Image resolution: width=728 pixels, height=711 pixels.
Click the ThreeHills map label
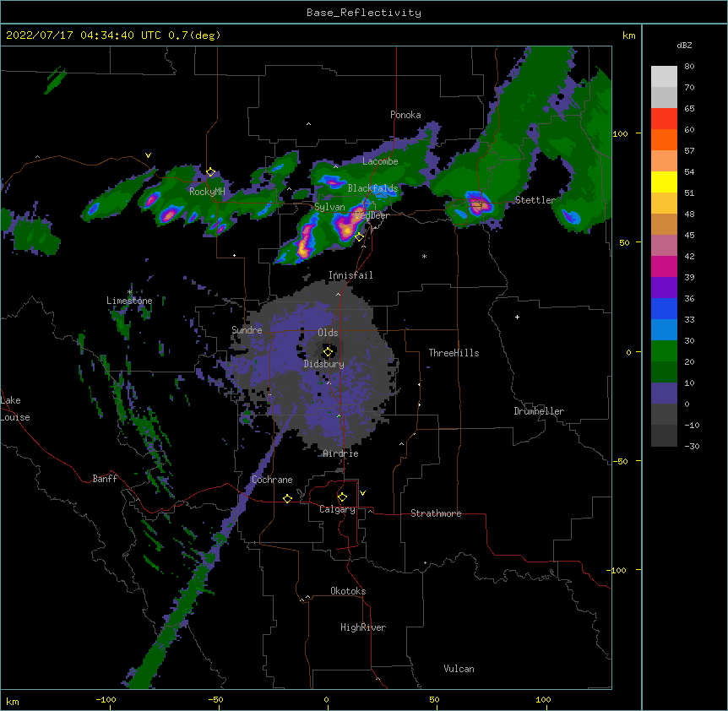tap(454, 353)
